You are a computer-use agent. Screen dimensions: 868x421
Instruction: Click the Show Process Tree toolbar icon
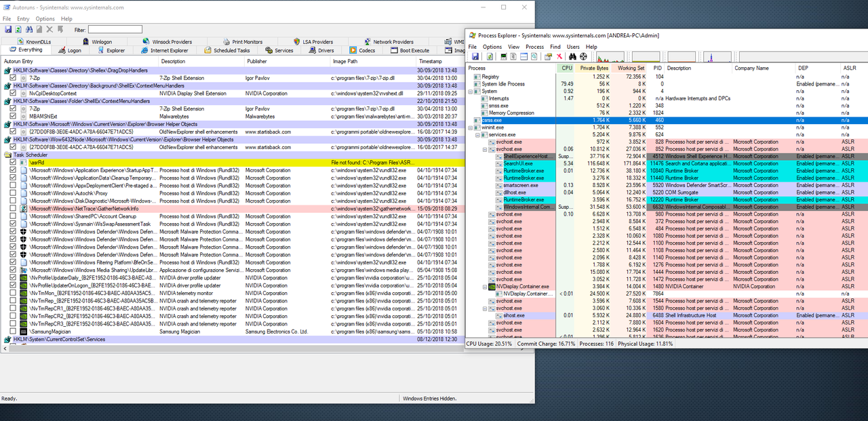click(x=513, y=56)
